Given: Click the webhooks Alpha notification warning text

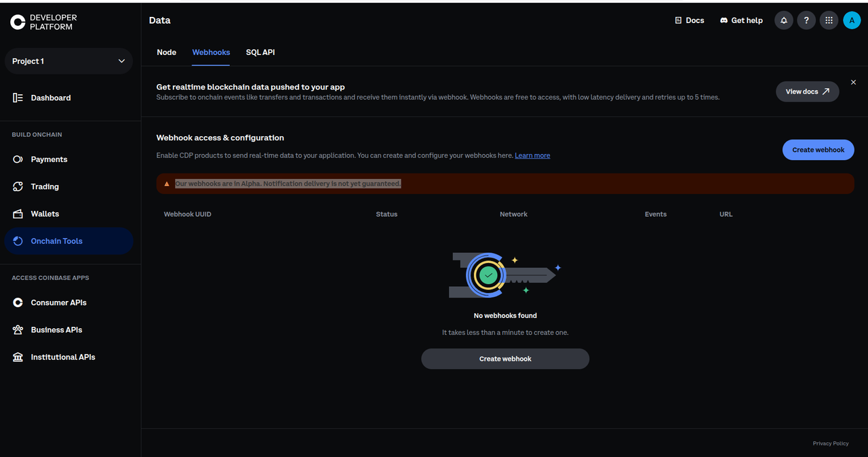Looking at the screenshot, I should 288,184.
